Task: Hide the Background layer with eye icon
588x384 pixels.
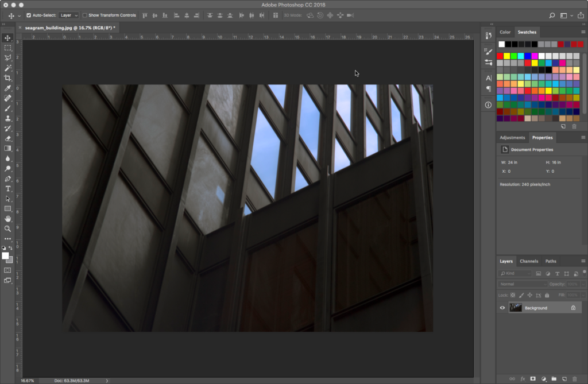Action: tap(502, 308)
